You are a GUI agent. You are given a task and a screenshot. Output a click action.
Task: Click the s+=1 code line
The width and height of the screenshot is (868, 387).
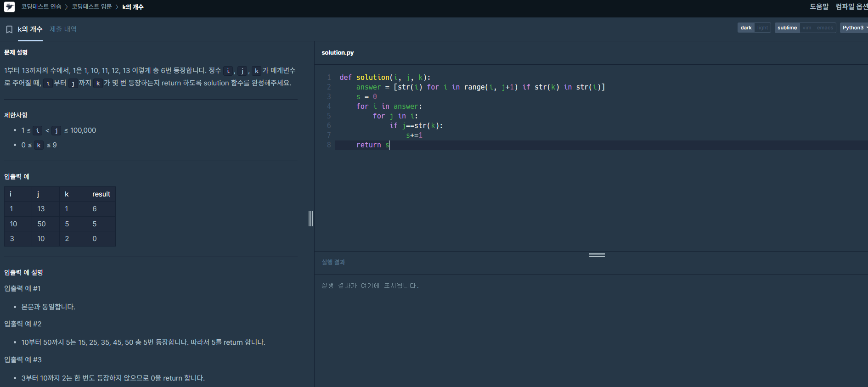click(414, 135)
